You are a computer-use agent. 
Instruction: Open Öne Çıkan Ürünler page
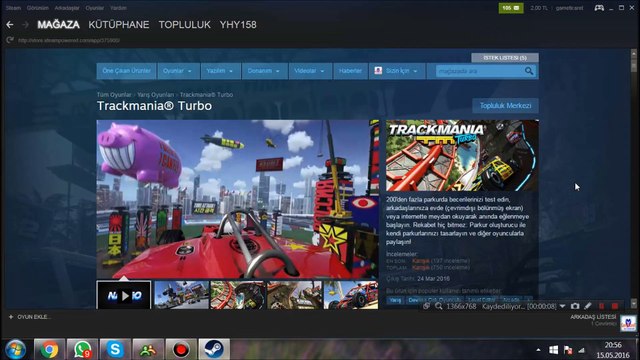[x=127, y=71]
